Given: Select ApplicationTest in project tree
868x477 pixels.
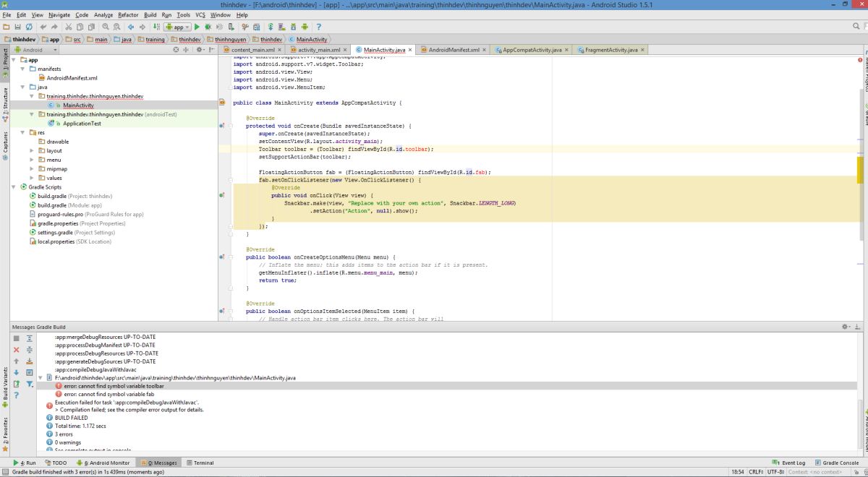Looking at the screenshot, I should (82, 124).
